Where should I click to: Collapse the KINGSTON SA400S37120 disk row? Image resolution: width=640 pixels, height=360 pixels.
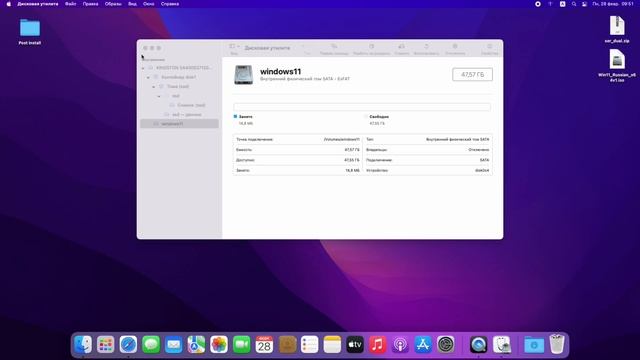[x=143, y=68]
